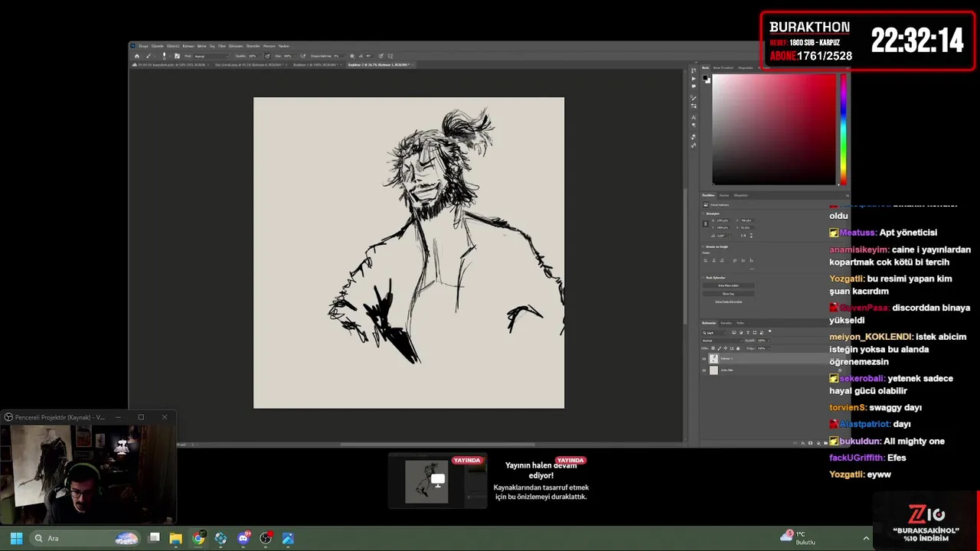Hide the Katman 1 layer
Screen dimensions: 980x551
tap(704, 359)
